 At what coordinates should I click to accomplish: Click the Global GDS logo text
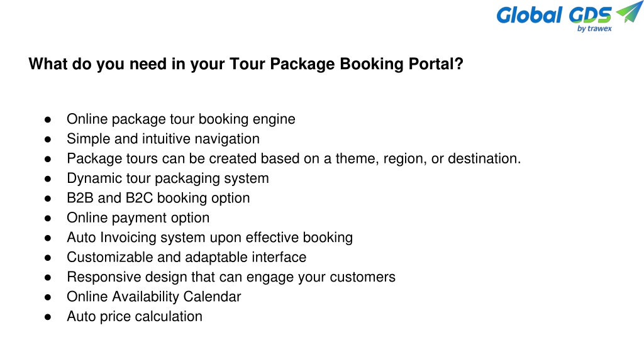(554, 16)
